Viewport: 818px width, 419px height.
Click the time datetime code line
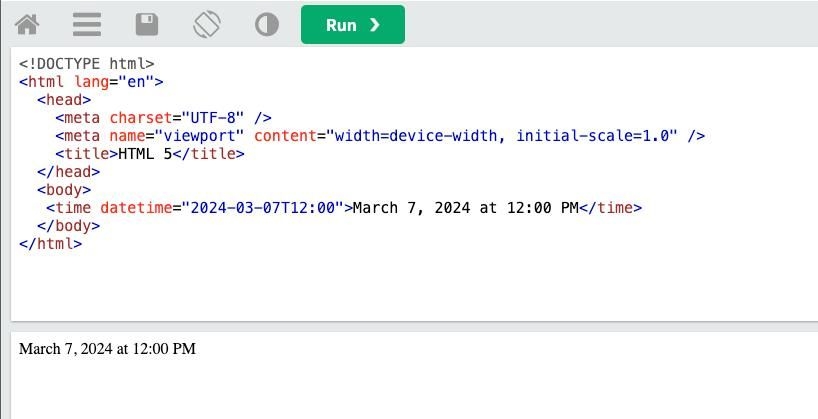click(344, 208)
